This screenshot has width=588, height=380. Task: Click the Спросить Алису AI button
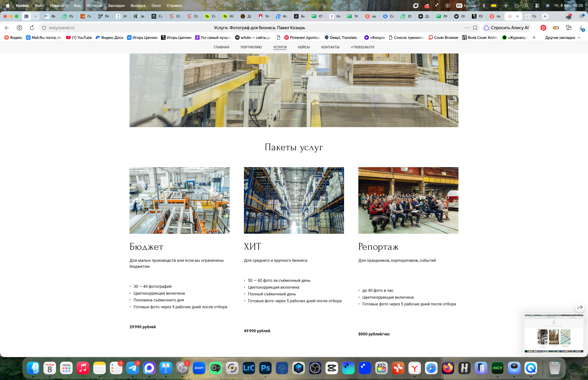click(x=506, y=28)
